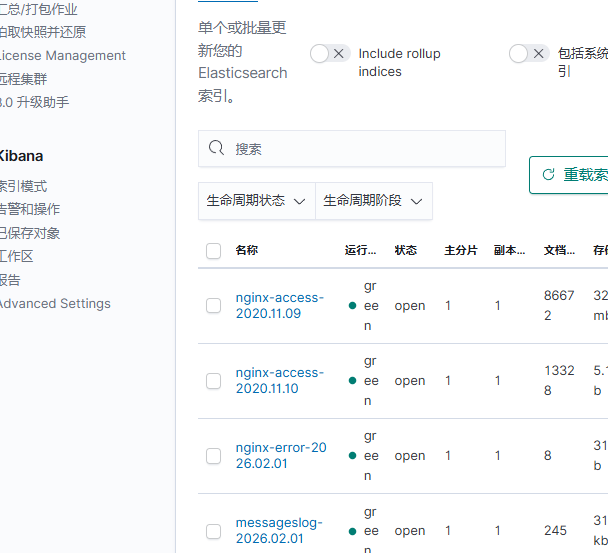Sort by 文档... column header

pos(559,251)
